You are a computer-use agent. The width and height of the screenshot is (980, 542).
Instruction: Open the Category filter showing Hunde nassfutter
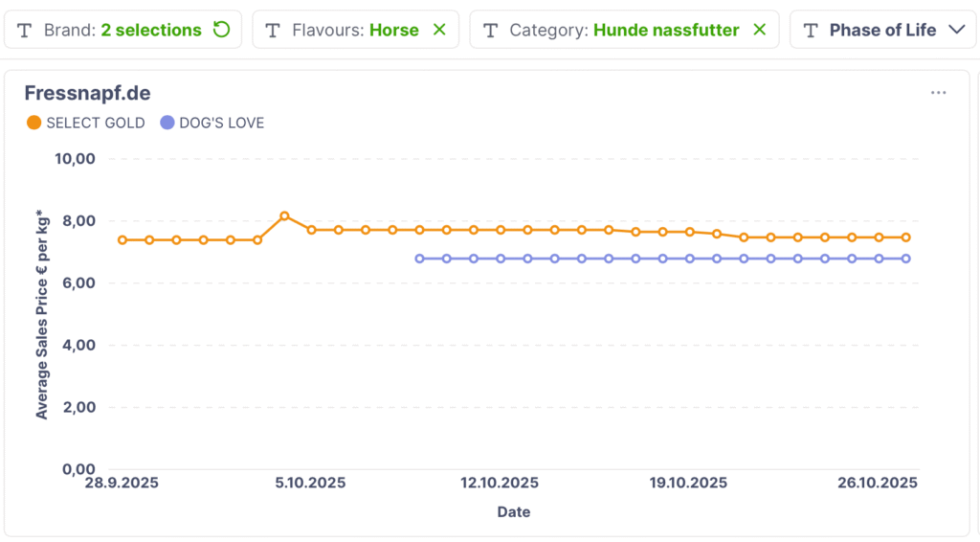tap(624, 30)
